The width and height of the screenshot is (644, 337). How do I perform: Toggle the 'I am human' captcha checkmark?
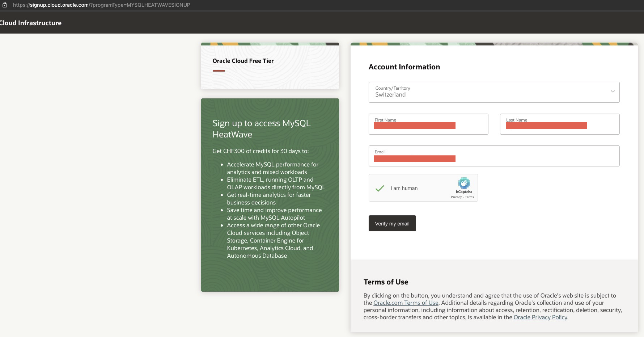[380, 188]
